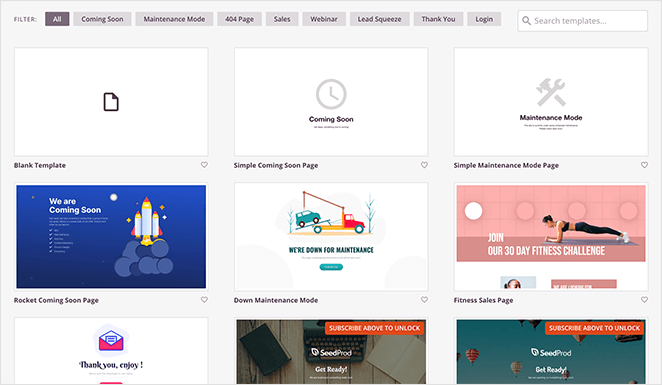
Task: Open the Thank you, enjoy template thumbnail
Action: (111, 351)
